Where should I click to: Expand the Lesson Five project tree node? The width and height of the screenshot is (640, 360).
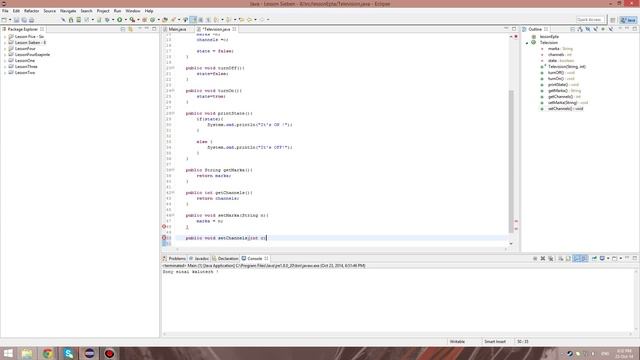click(x=5, y=37)
